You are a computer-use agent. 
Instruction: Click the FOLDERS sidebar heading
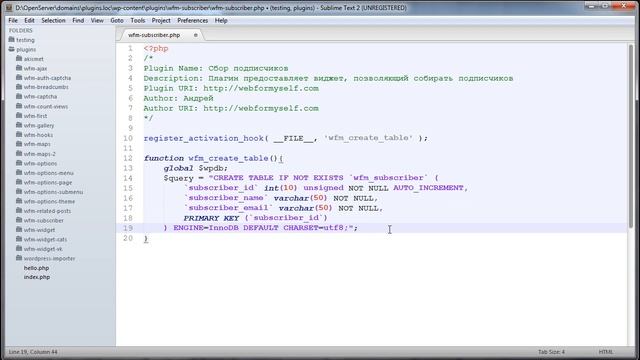coord(20,31)
